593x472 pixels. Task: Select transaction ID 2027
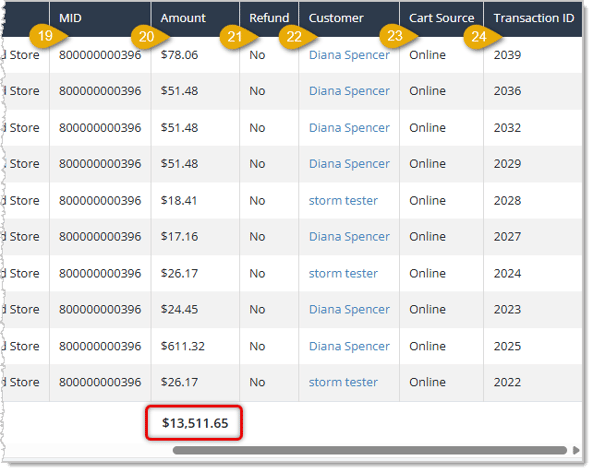click(x=507, y=237)
